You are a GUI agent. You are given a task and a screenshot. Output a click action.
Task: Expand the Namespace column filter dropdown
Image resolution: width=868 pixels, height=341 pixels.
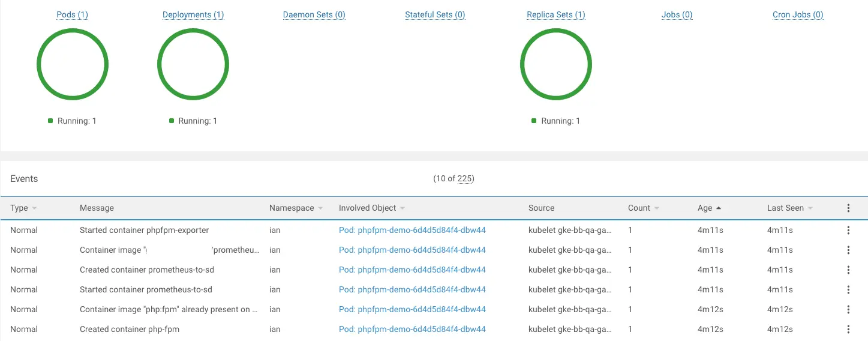[320, 208]
